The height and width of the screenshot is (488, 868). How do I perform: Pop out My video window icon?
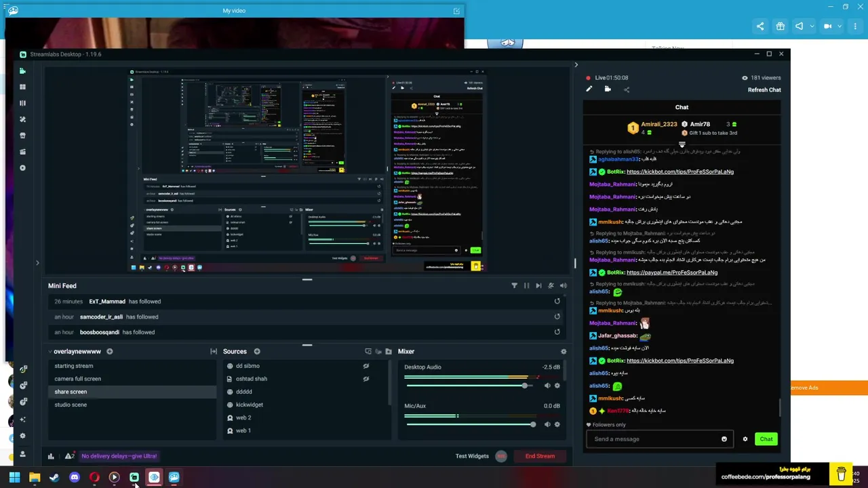pyautogui.click(x=456, y=11)
